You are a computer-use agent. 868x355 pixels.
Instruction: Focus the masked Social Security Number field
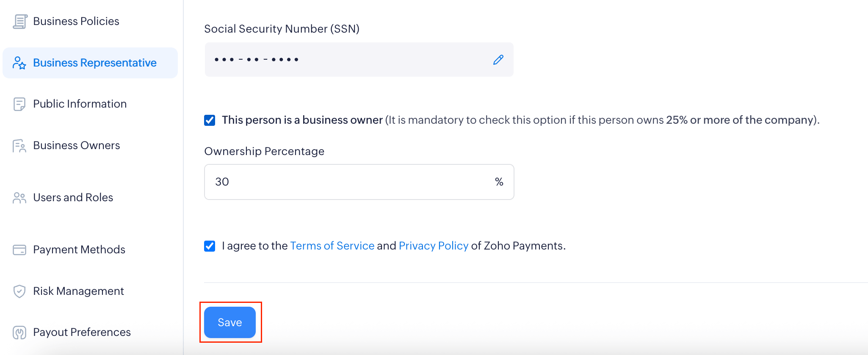pos(347,60)
